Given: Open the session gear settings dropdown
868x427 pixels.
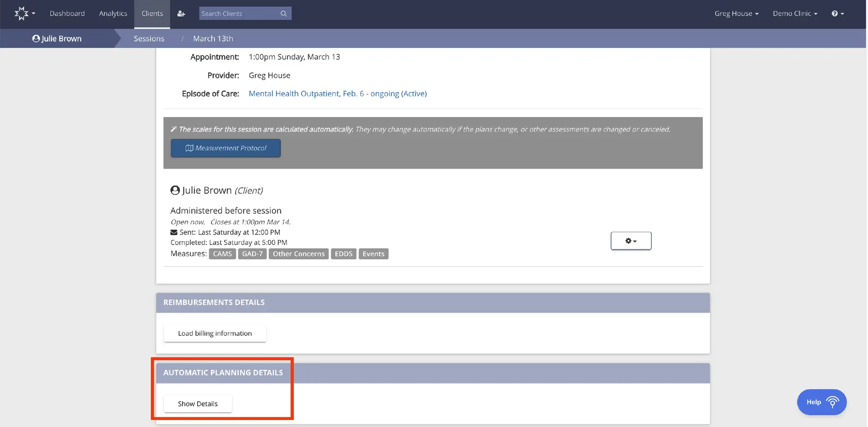Looking at the screenshot, I should [x=631, y=241].
